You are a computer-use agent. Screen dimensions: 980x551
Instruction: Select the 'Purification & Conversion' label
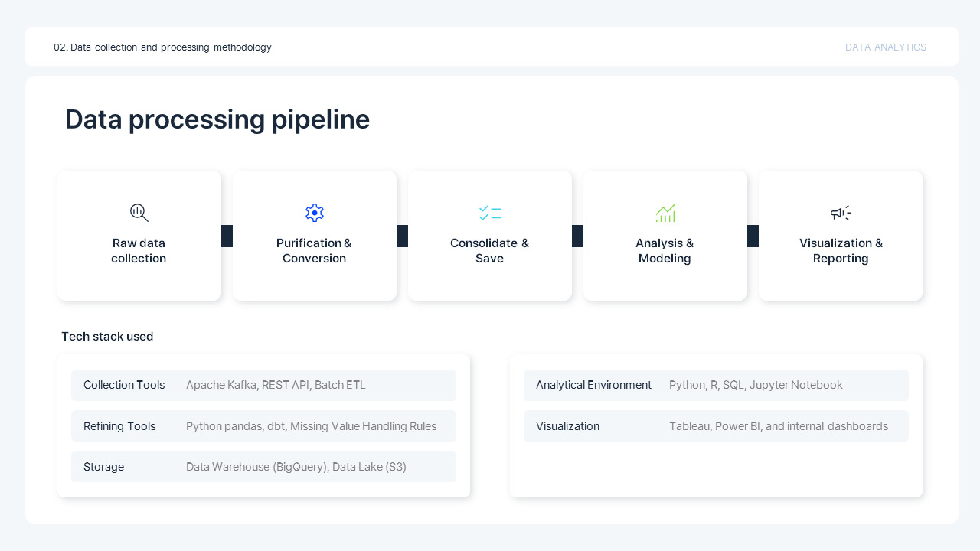tap(314, 251)
